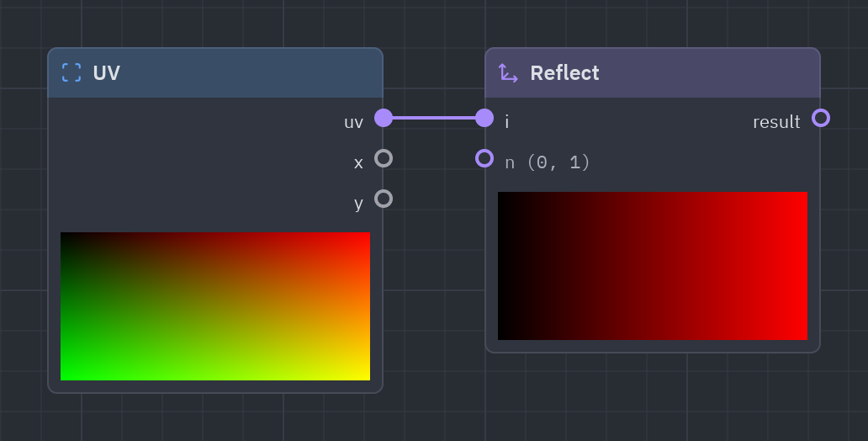Click the uv output socket

pyautogui.click(x=384, y=118)
